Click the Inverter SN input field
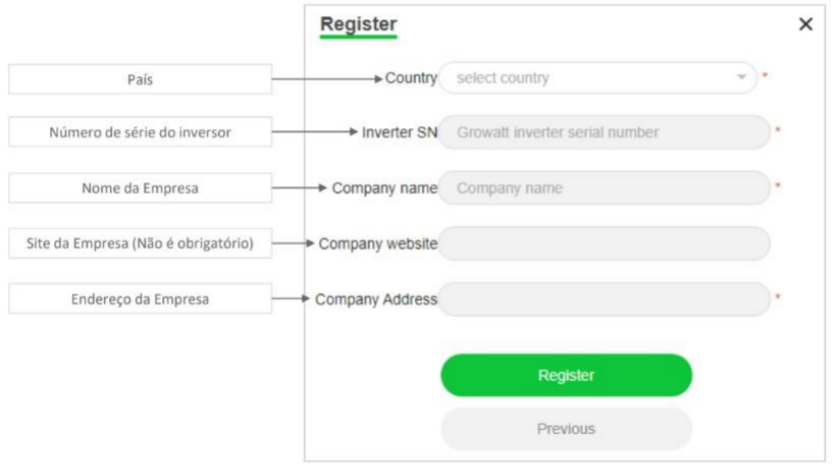 [604, 132]
